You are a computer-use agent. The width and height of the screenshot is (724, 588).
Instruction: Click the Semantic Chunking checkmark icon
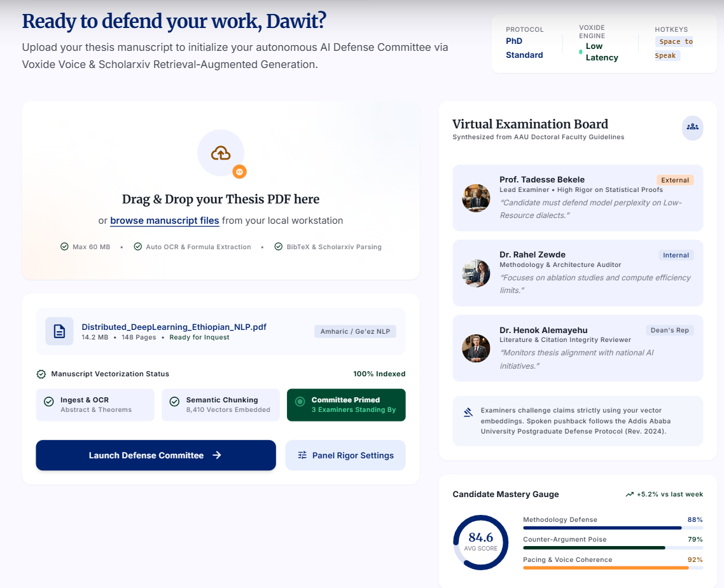174,401
